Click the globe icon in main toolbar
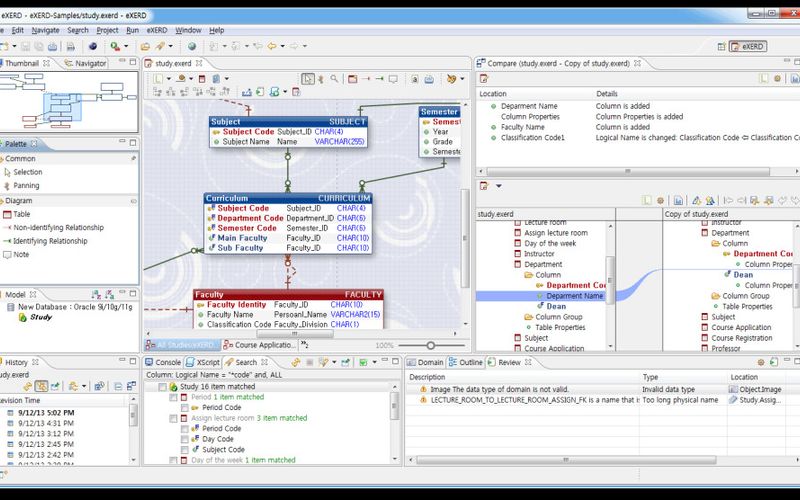Viewport: 800px width, 500px height. 192,46
